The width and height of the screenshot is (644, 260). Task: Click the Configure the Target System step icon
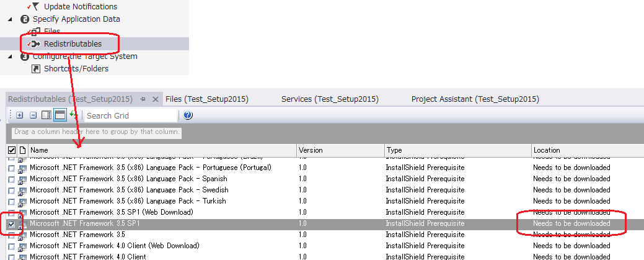(25, 56)
